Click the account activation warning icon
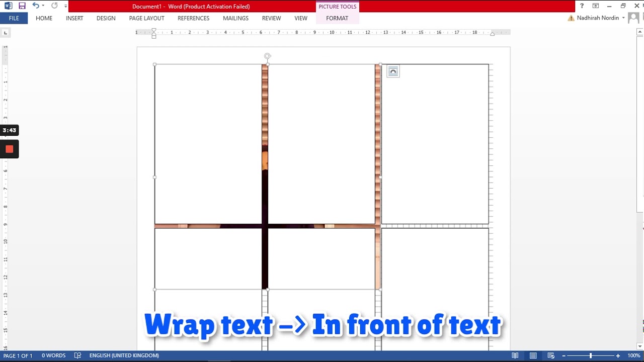The width and height of the screenshot is (644, 362). pyautogui.click(x=571, y=18)
